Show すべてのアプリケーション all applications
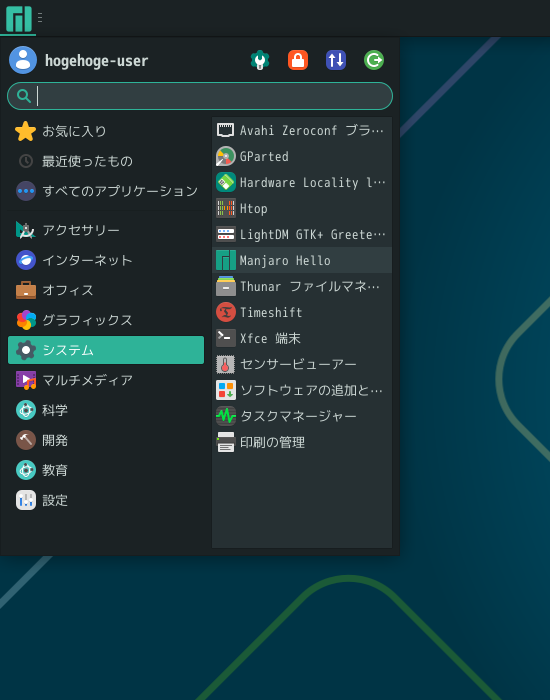 (x=106, y=191)
